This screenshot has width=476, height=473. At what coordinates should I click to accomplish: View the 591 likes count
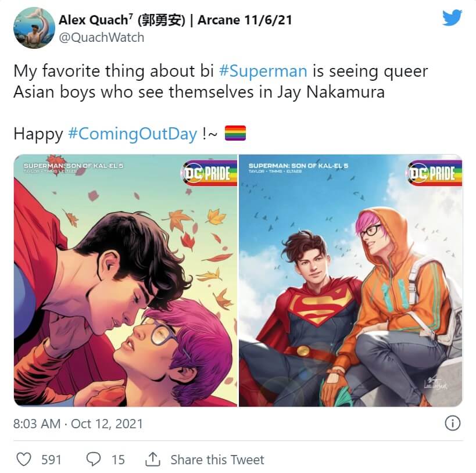coord(51,460)
